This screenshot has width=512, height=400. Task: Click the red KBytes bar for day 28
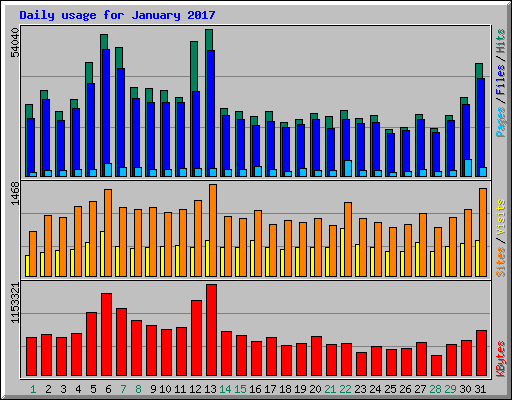pyautogui.click(x=436, y=366)
